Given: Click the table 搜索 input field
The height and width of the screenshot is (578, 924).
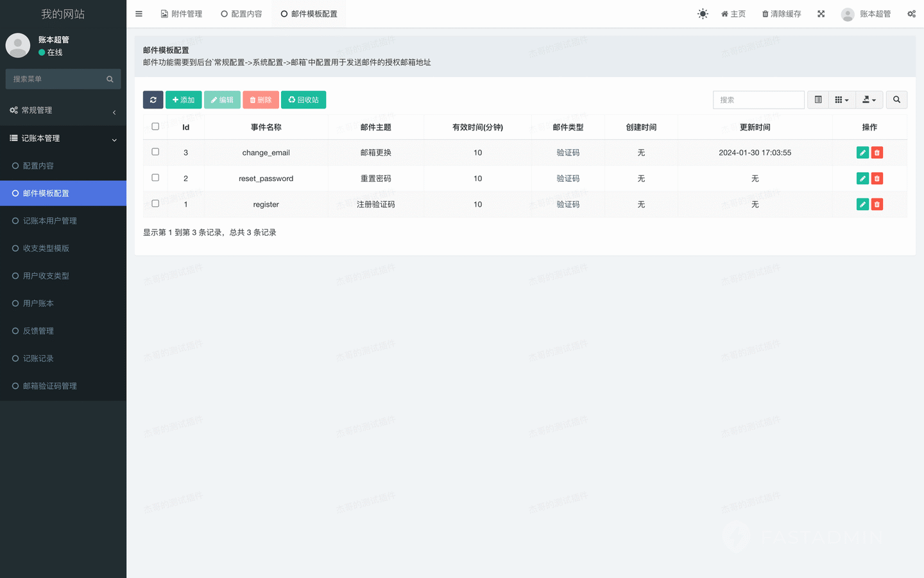Looking at the screenshot, I should tap(758, 100).
